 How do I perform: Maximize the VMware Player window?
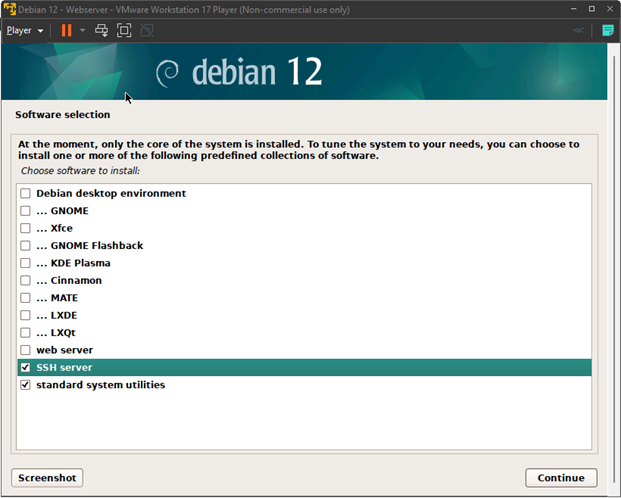pyautogui.click(x=592, y=9)
